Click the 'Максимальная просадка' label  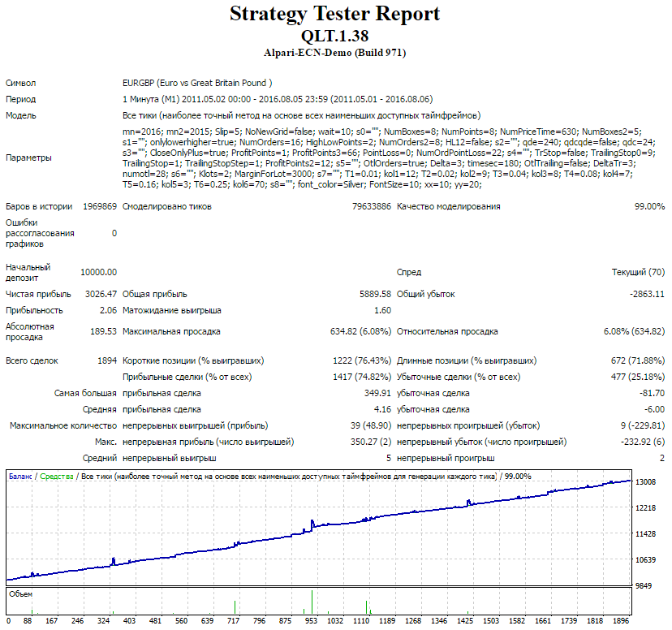171,332
